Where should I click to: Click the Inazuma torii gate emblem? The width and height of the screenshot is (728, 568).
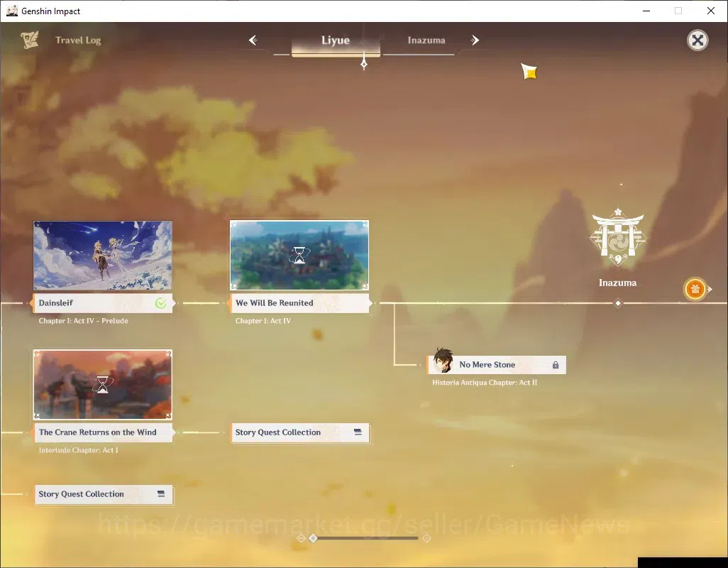tap(618, 237)
